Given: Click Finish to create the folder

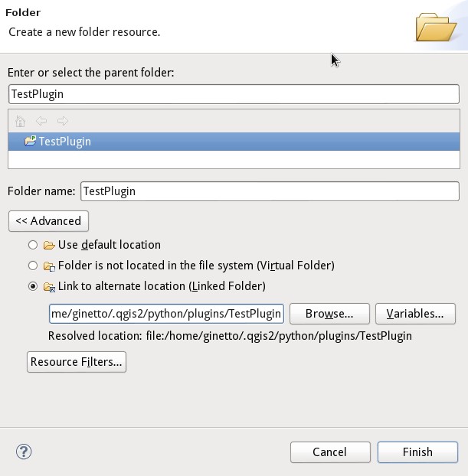Looking at the screenshot, I should (417, 452).
